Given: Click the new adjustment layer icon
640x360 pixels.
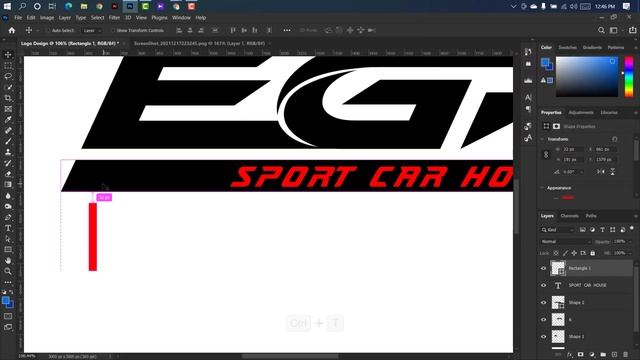Looking at the screenshot, I should (592, 354).
